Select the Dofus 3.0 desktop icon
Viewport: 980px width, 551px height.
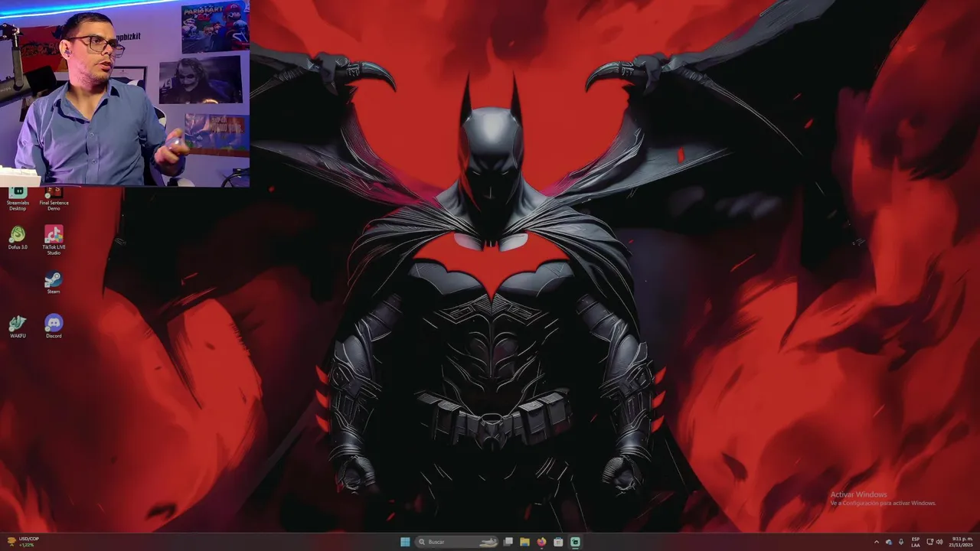(18, 239)
